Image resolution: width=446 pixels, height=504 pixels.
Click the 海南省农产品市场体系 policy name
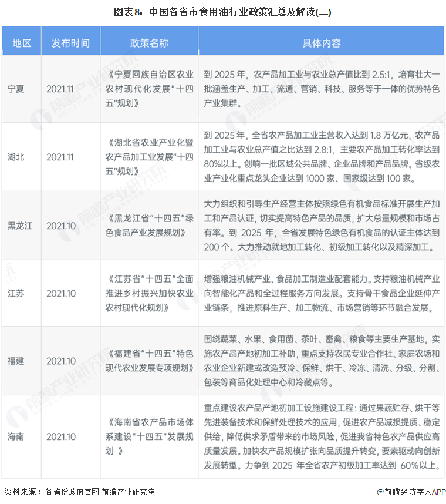149,436
